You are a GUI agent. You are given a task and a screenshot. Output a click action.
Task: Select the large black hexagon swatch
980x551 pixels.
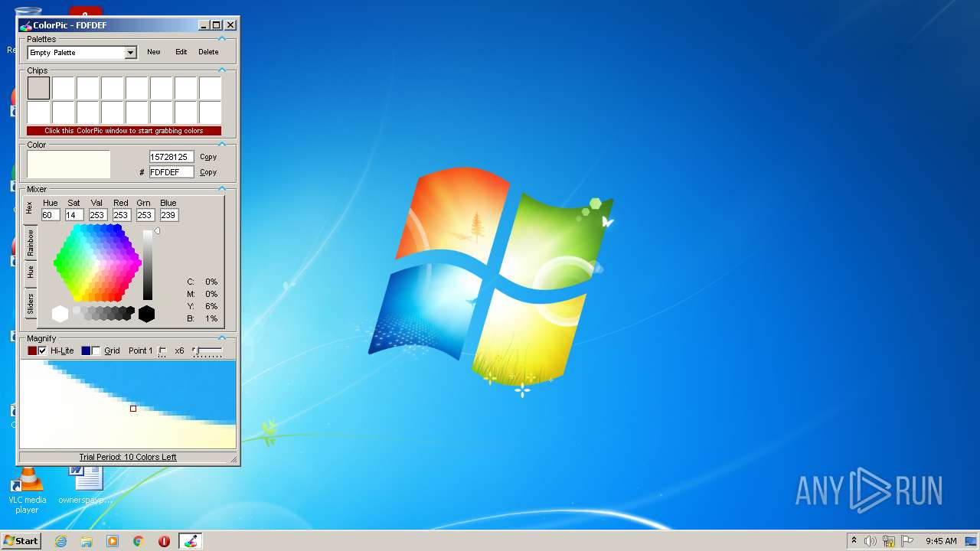146,314
